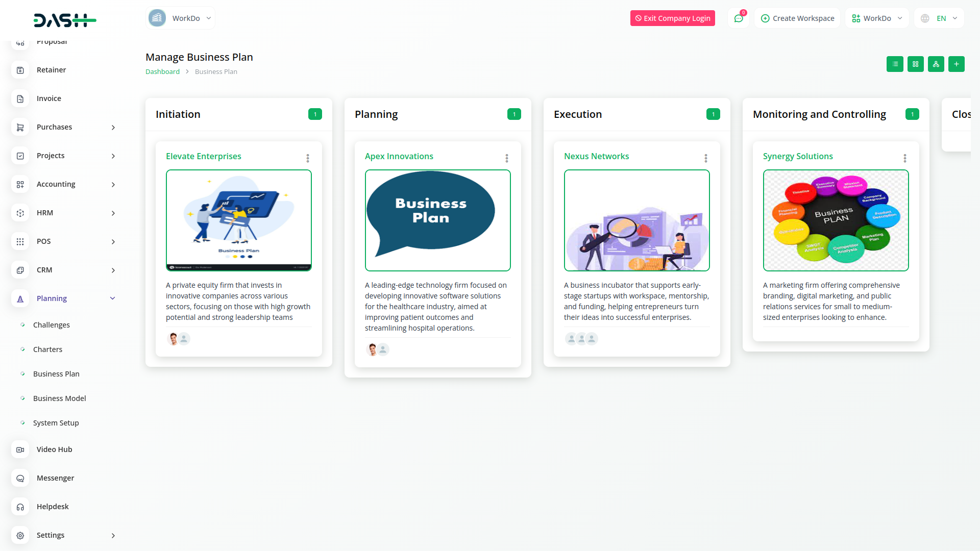Viewport: 980px width, 551px height.
Task: Open WorkDo company selector dropdown
Action: click(180, 18)
